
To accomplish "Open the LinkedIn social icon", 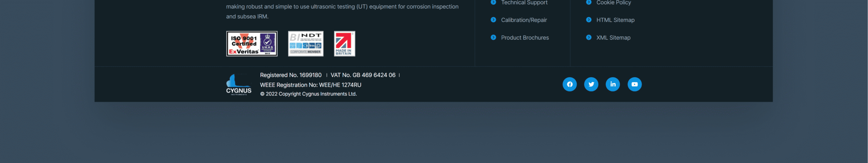I will (613, 84).
